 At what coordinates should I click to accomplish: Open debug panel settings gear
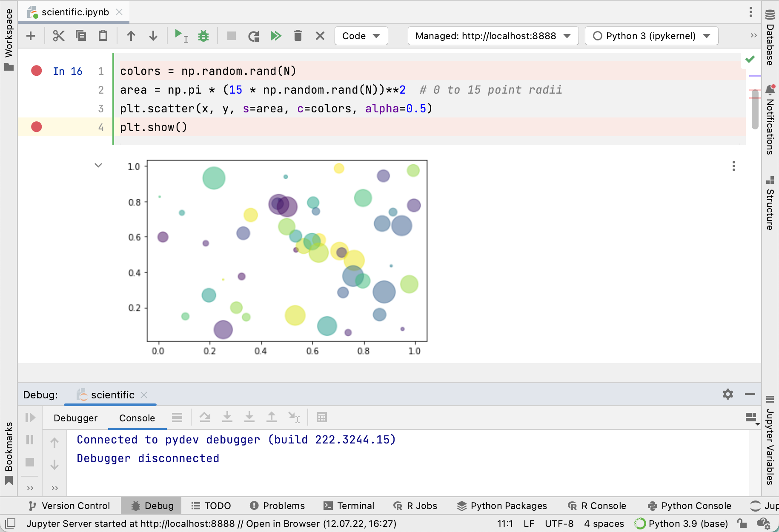click(728, 394)
